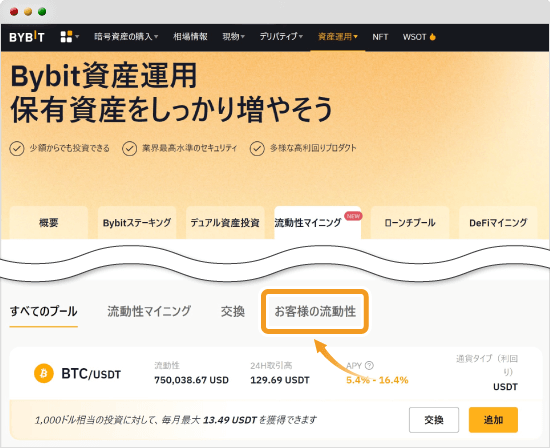The width and height of the screenshot is (550, 448).
Task: Open the 相場情報 menu item
Action: [x=190, y=36]
